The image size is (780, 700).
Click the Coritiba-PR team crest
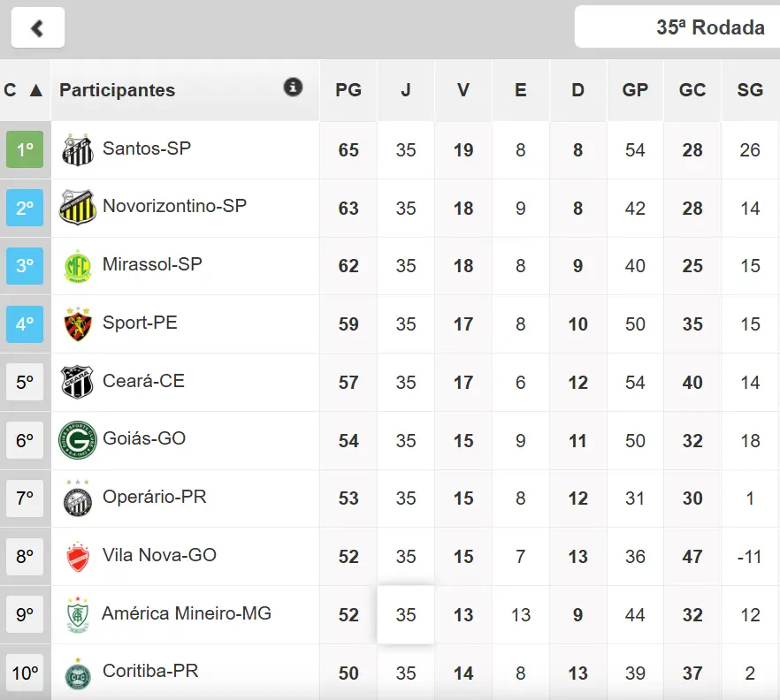[x=78, y=673]
